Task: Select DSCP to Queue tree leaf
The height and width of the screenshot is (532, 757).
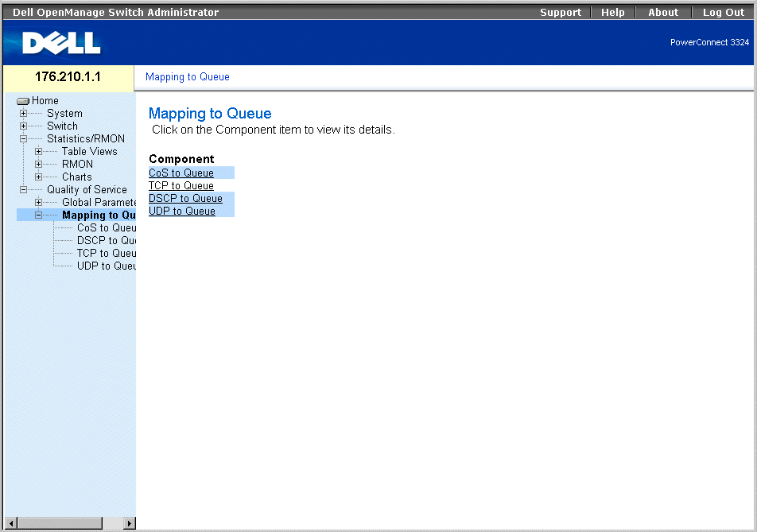Action: pos(107,240)
